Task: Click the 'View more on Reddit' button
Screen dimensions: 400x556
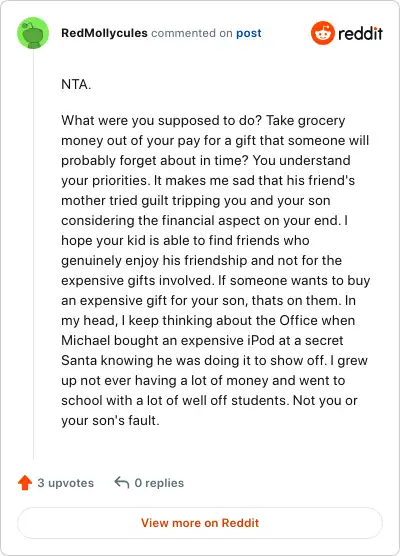Action: [200, 523]
